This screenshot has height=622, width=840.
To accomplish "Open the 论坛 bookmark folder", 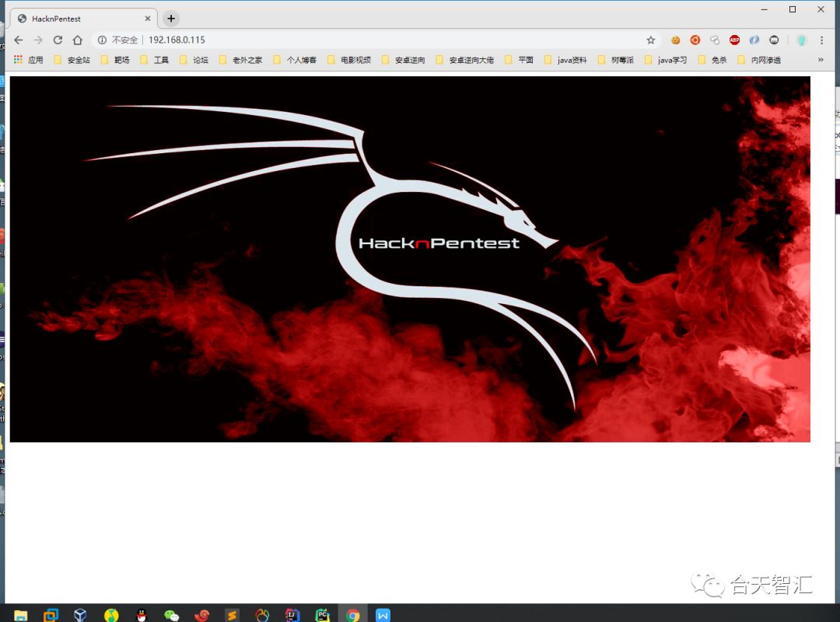I will pyautogui.click(x=194, y=60).
